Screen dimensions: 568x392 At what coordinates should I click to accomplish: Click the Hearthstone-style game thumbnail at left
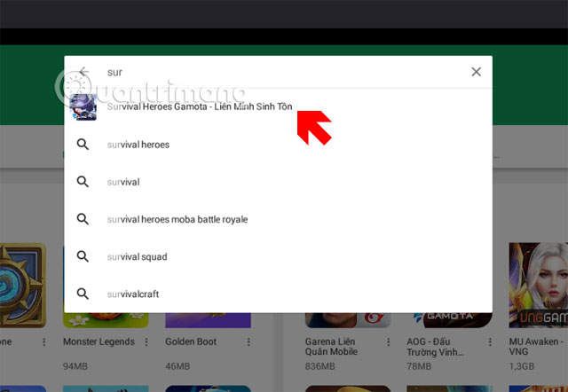click(x=23, y=286)
